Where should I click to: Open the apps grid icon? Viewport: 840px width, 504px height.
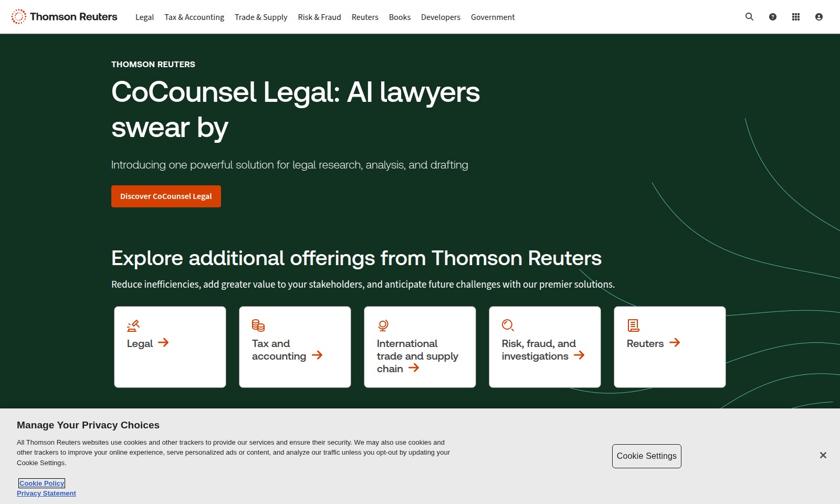[x=795, y=17]
